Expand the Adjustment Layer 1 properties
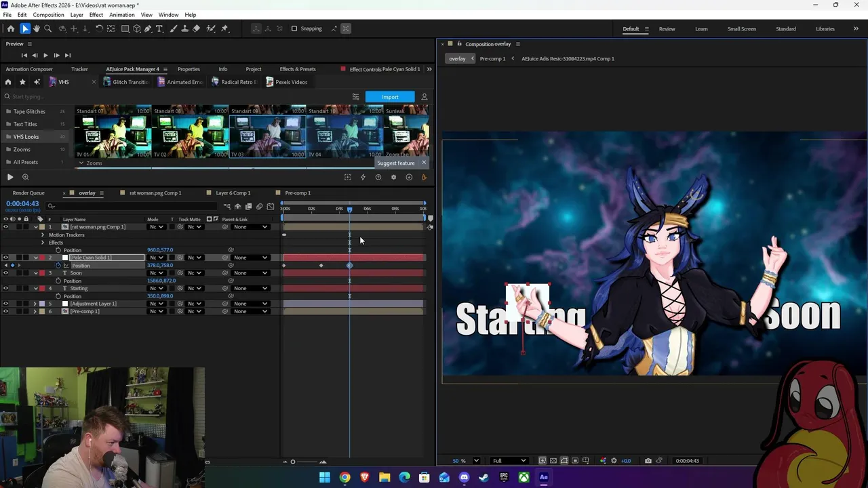This screenshot has height=488, width=868. [x=35, y=304]
